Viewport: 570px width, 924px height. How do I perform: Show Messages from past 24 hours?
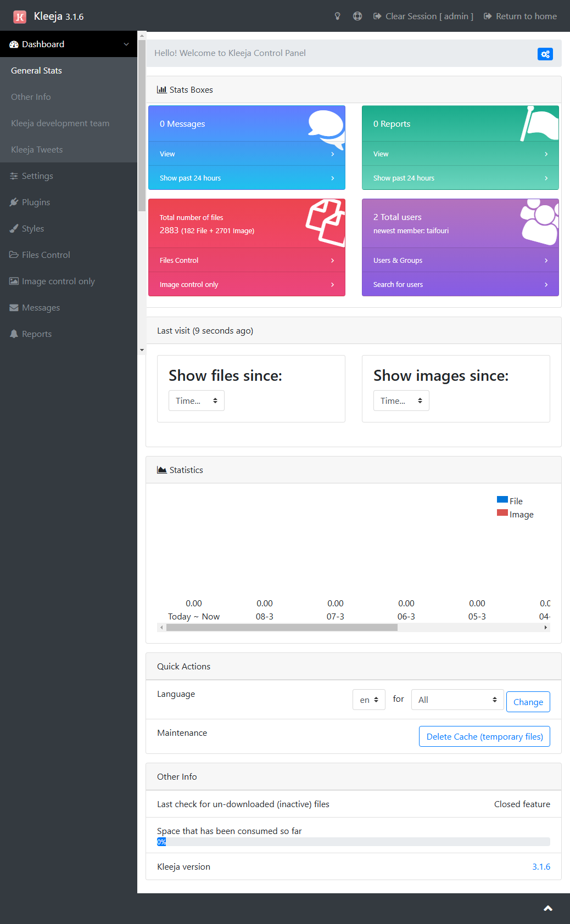click(247, 178)
